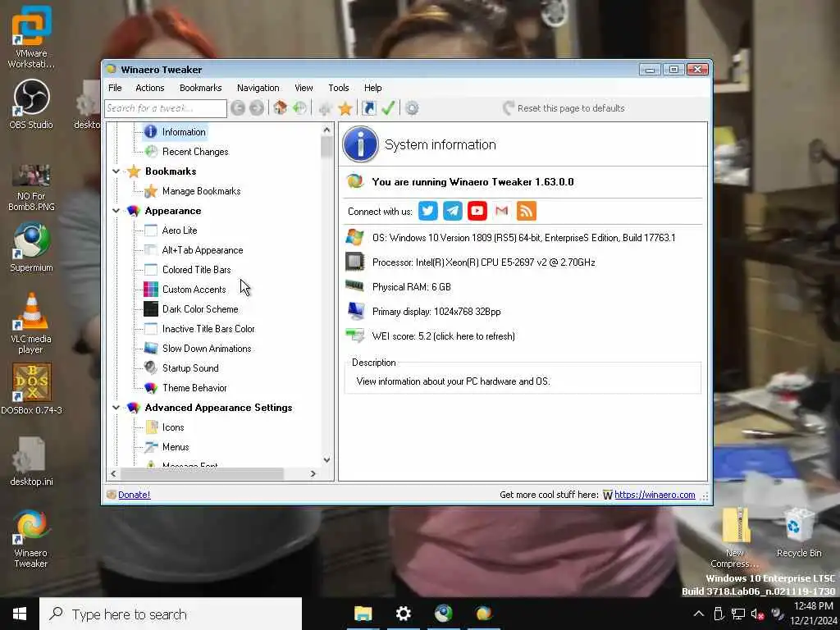The image size is (840, 630).
Task: Open the Telegram link icon
Action: 453,211
